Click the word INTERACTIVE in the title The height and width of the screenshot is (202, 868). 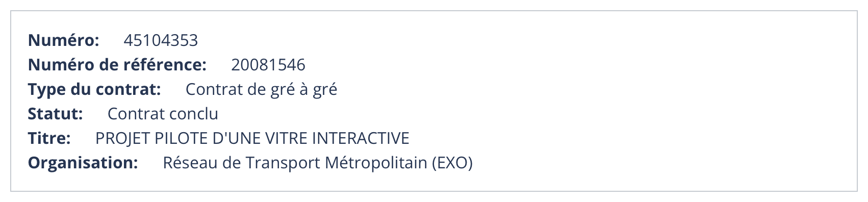click(x=361, y=138)
